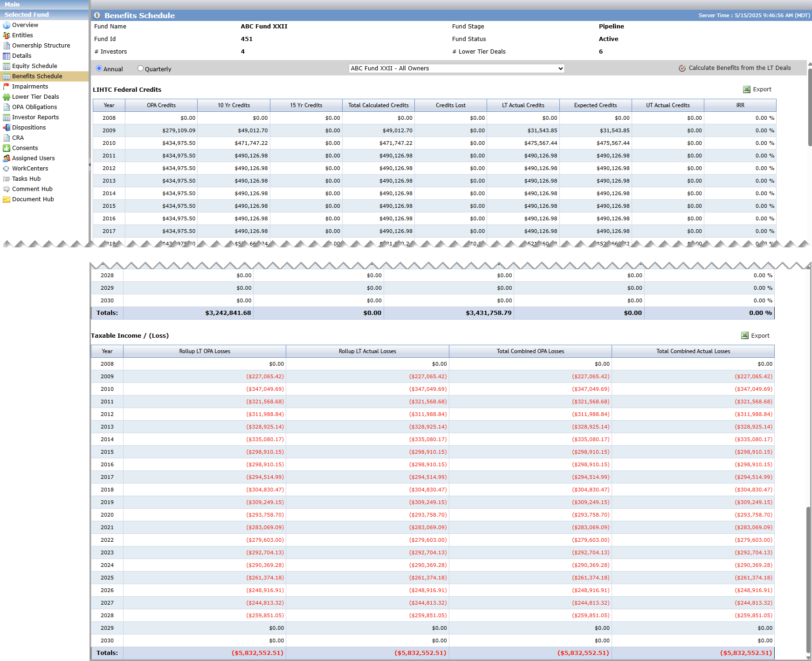The image size is (812, 661).
Task: Select the Annual radio button
Action: click(x=99, y=68)
